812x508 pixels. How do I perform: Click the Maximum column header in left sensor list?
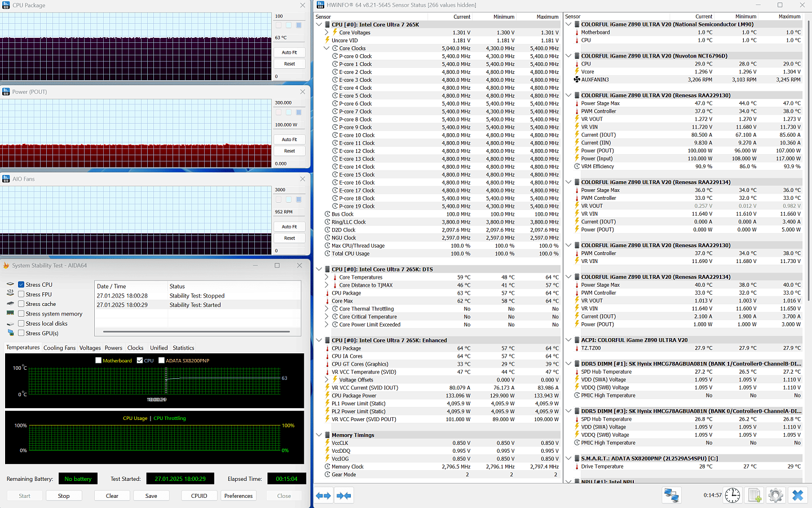pos(547,16)
